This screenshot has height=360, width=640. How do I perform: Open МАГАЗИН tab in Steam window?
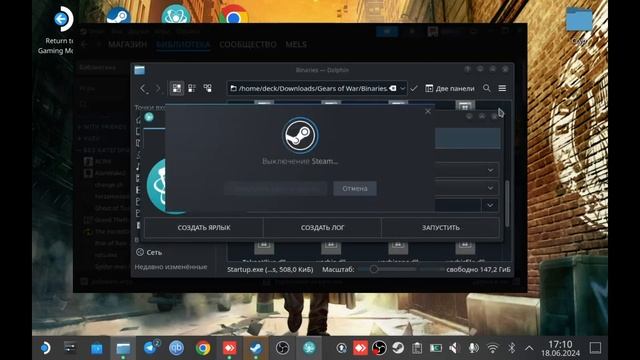click(127, 44)
